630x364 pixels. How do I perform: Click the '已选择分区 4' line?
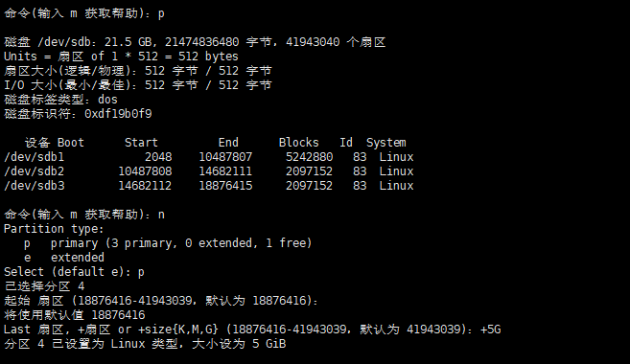[44, 286]
